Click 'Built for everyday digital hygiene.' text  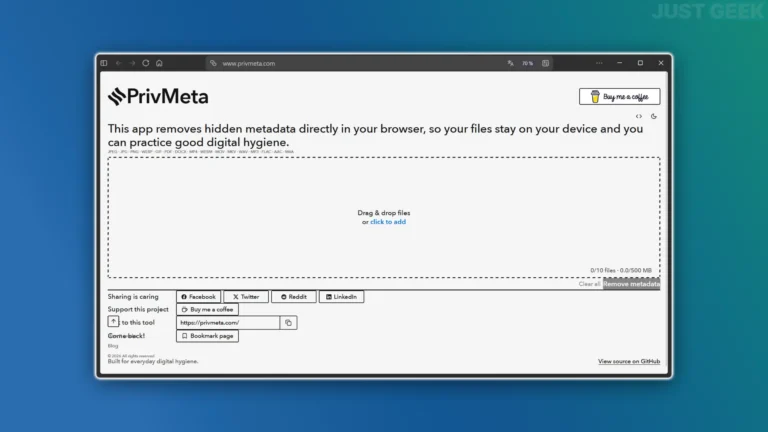153,361
